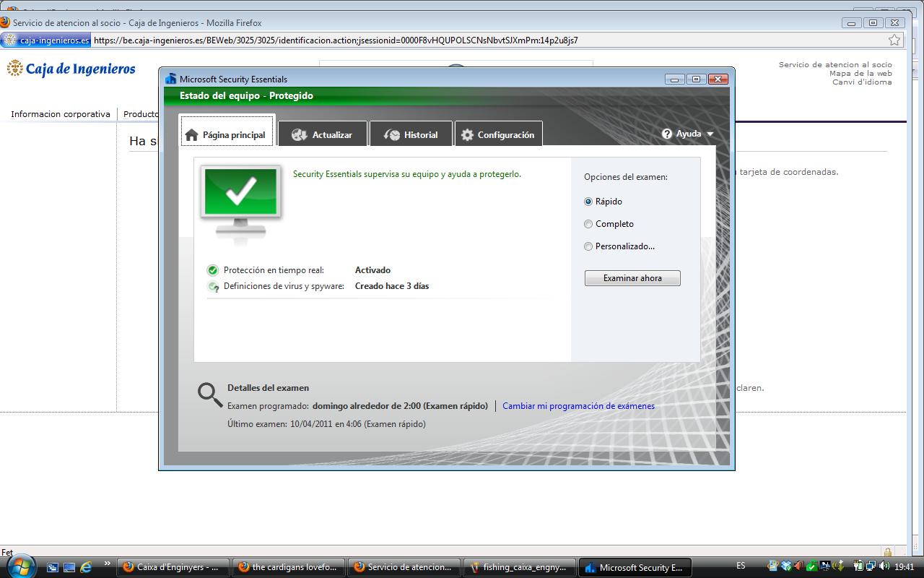This screenshot has width=924, height=578.
Task: Open Cambiar mi programación de exámenes link
Action: 578,406
